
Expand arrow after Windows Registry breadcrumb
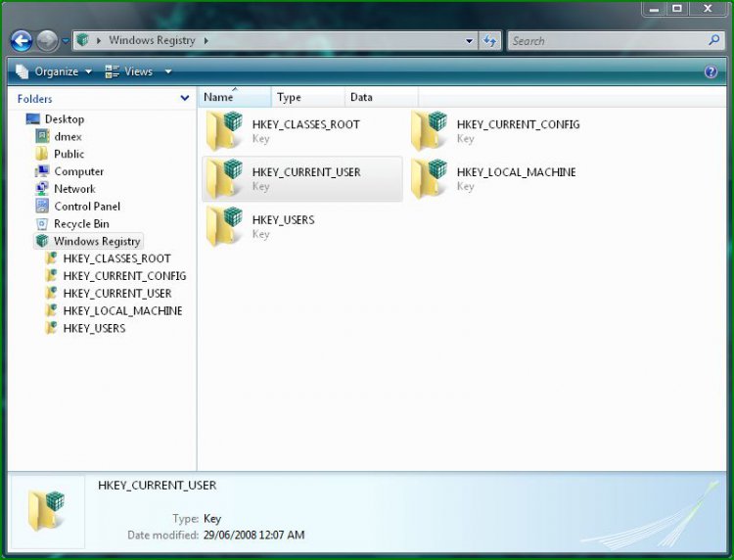pyautogui.click(x=206, y=41)
